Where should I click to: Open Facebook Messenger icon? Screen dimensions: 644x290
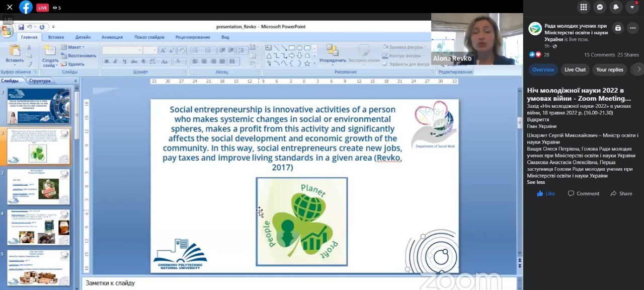pyautogui.click(x=600, y=7)
